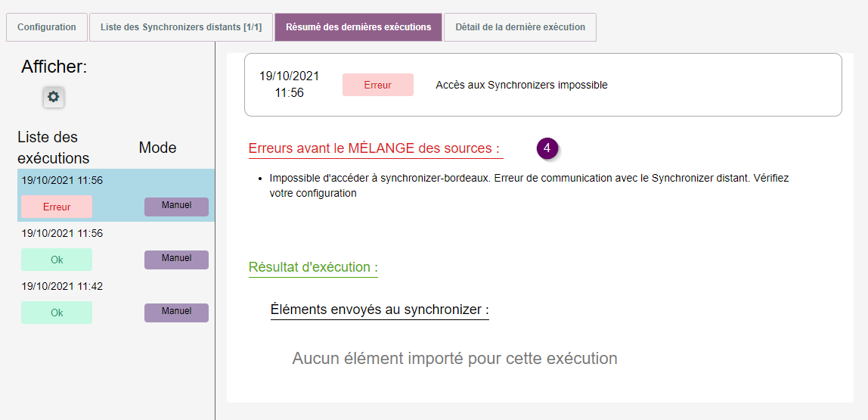
Task: Select the highlighted 19/10/2021 11:56 execution row
Action: 62,181
